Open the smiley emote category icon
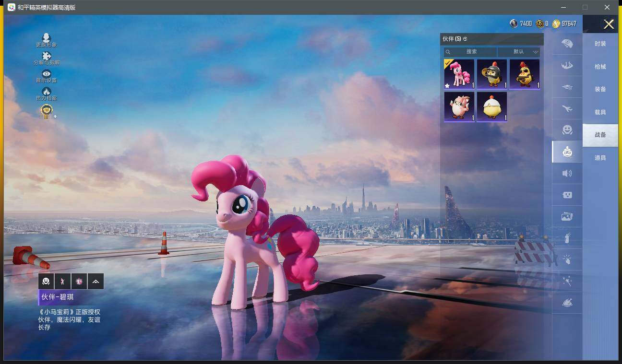The width and height of the screenshot is (622, 364). click(567, 130)
